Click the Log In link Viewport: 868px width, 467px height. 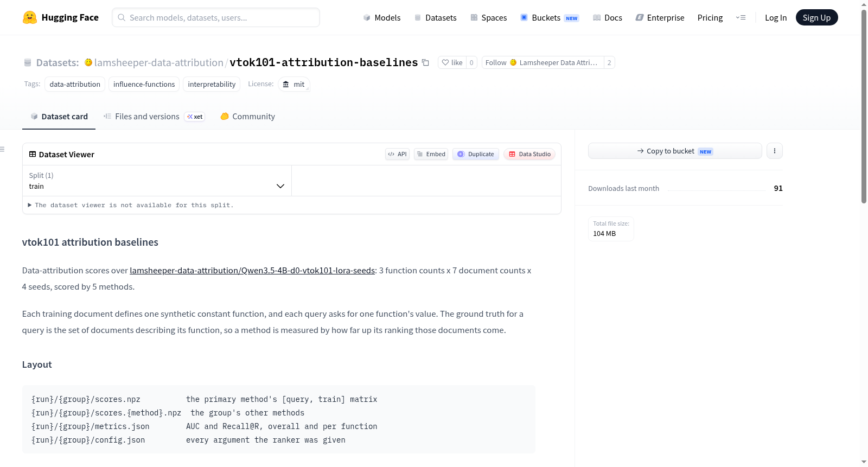[775, 17]
